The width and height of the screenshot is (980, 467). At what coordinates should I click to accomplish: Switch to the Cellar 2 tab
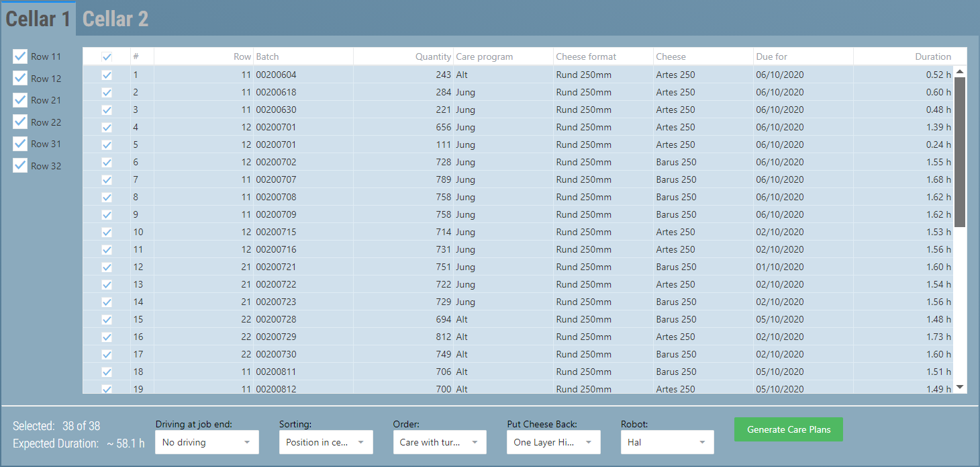click(115, 19)
